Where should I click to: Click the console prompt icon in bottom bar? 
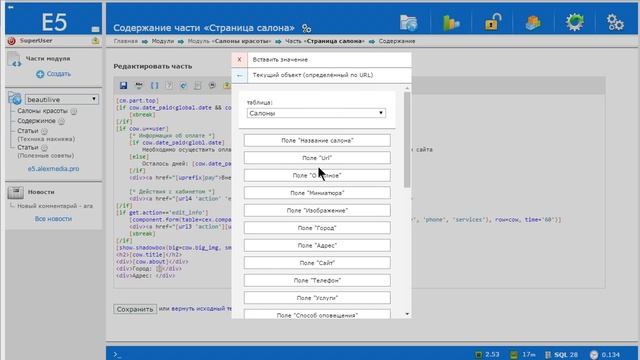pyautogui.click(x=117, y=354)
